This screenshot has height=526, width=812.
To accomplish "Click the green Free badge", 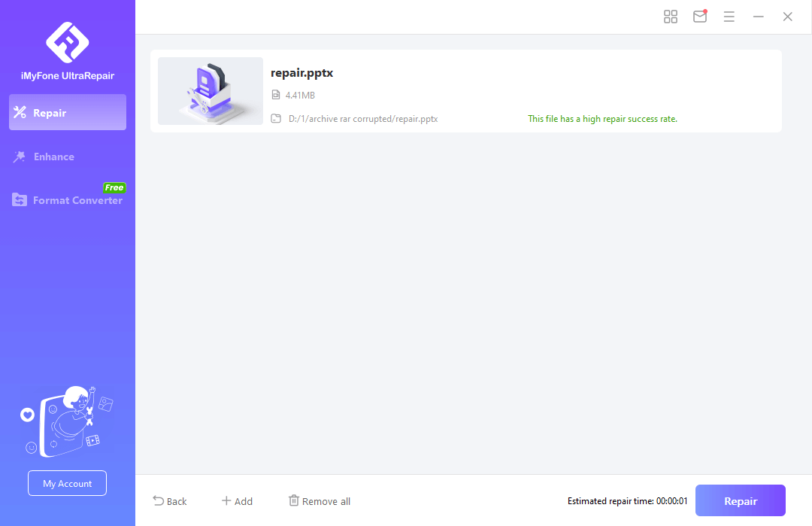I will tap(114, 187).
